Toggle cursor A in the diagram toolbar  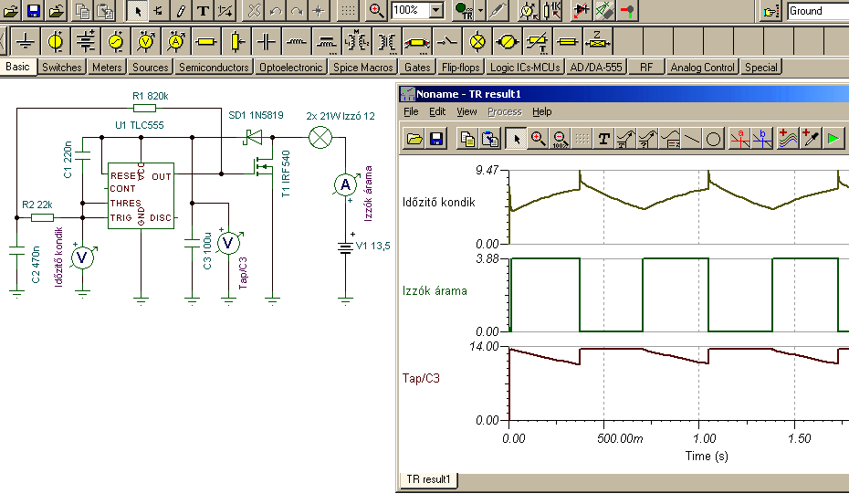pyautogui.click(x=739, y=139)
